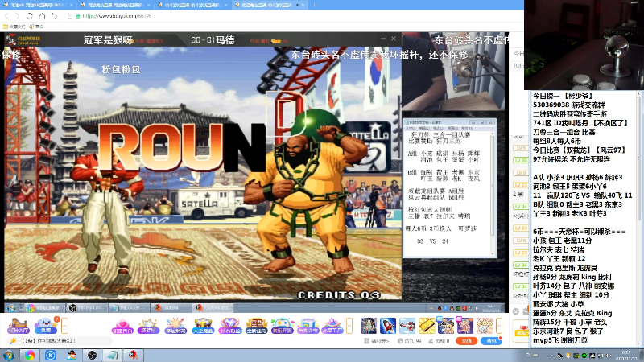Image resolution: width=644 pixels, height=362 pixels.
Task: Click the undo-close arrow beside home button
Action: pos(54,15)
